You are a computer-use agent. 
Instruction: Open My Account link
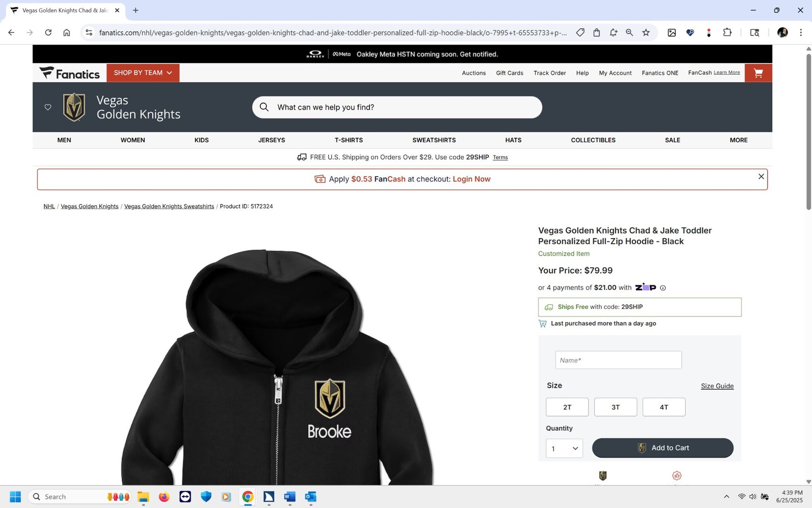coord(615,73)
